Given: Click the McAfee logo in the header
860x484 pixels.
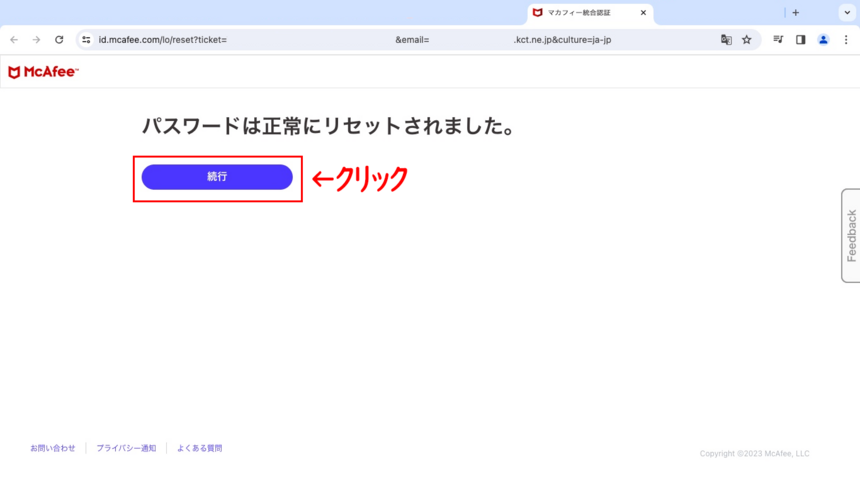Looking at the screenshot, I should (43, 72).
